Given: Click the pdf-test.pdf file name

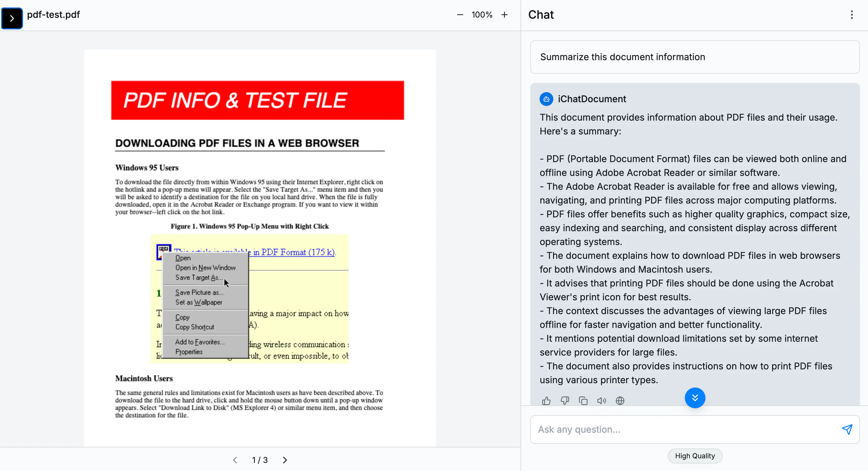Looking at the screenshot, I should 53,14.
